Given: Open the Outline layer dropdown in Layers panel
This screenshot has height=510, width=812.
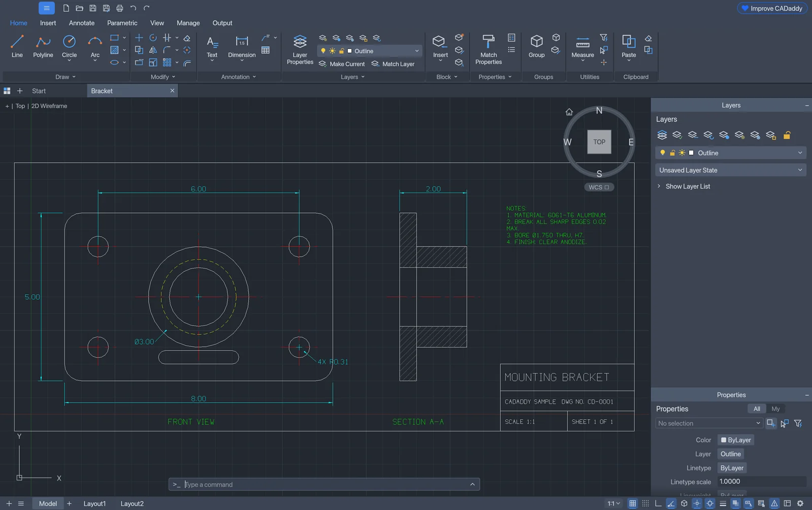Looking at the screenshot, I should click(731, 153).
